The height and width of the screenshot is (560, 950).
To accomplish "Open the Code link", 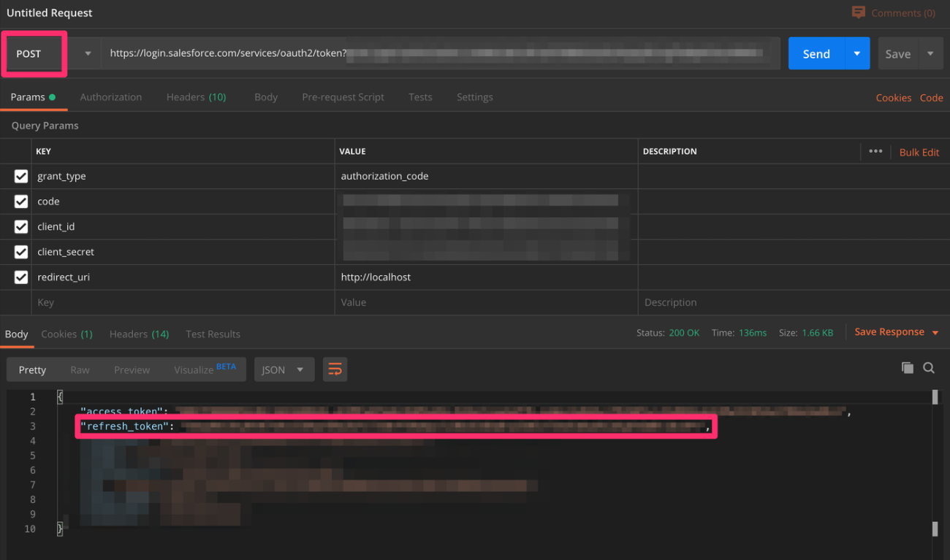I will click(x=931, y=98).
